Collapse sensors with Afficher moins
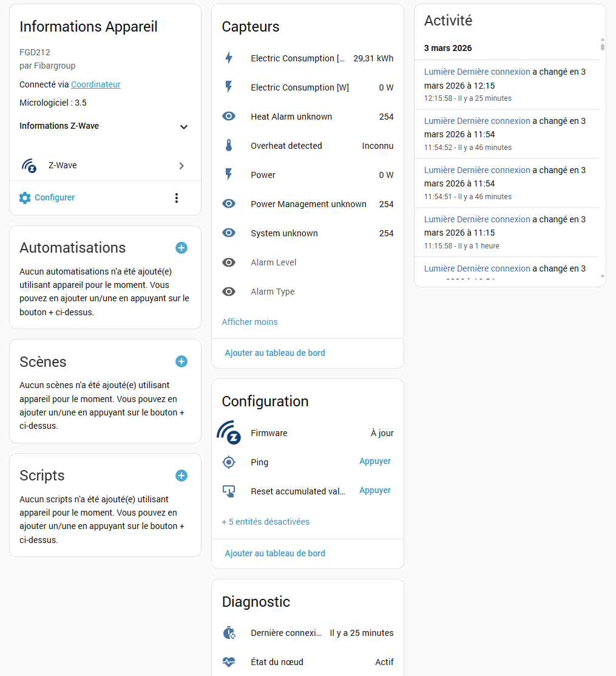The height and width of the screenshot is (676, 616). 249,322
